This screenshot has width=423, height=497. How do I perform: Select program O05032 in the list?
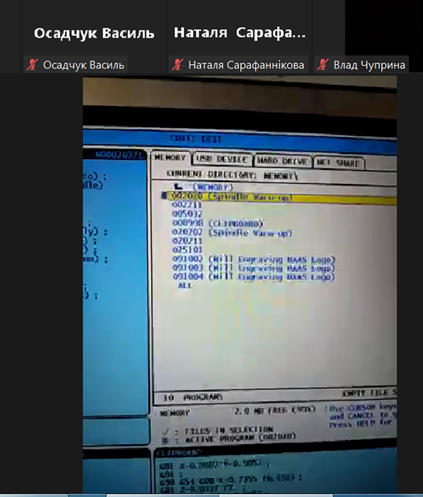click(187, 214)
